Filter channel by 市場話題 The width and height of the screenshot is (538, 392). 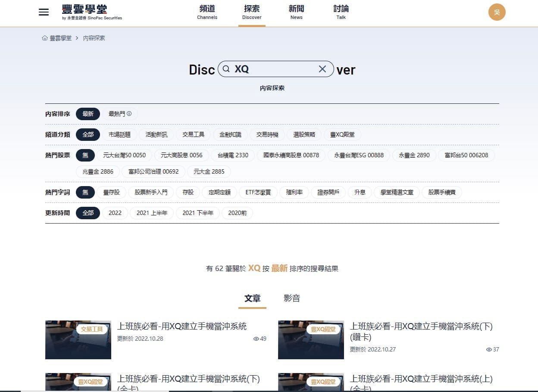(x=119, y=134)
